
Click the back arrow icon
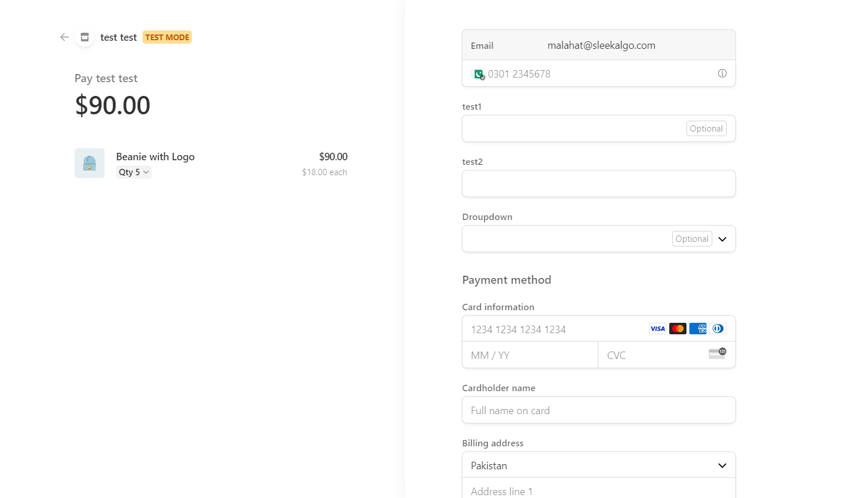click(64, 37)
